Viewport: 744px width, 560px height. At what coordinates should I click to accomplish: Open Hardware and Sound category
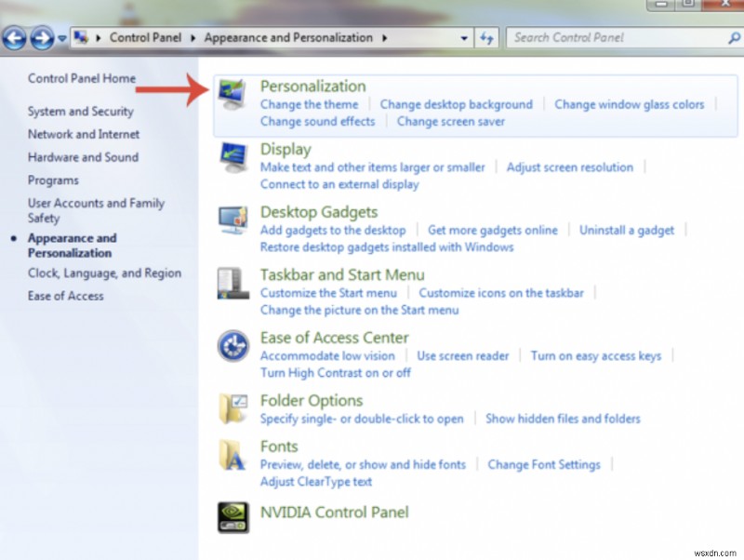click(x=83, y=157)
